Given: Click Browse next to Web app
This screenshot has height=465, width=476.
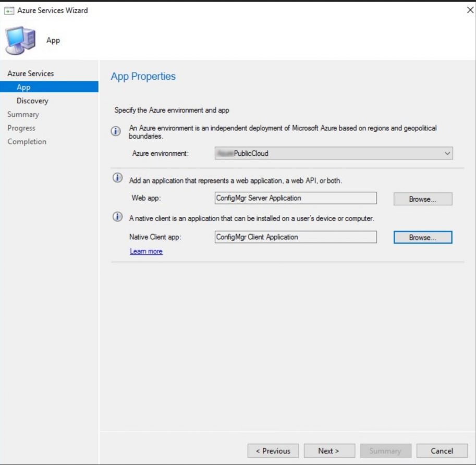Looking at the screenshot, I should click(x=422, y=199).
